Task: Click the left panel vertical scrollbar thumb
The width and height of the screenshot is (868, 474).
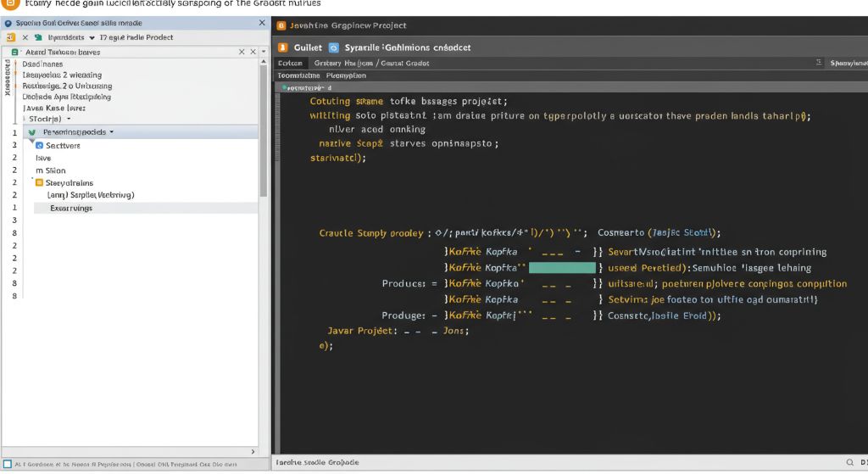Action: pyautogui.click(x=264, y=131)
